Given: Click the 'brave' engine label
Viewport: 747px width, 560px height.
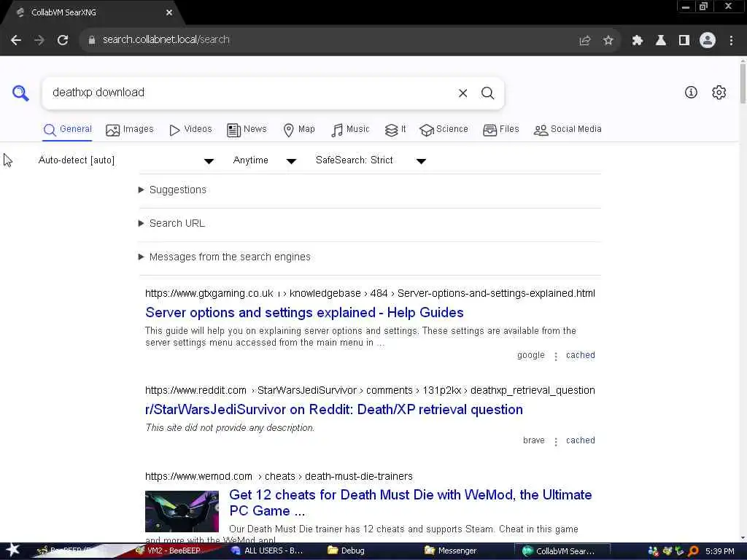Looking at the screenshot, I should 533,440.
